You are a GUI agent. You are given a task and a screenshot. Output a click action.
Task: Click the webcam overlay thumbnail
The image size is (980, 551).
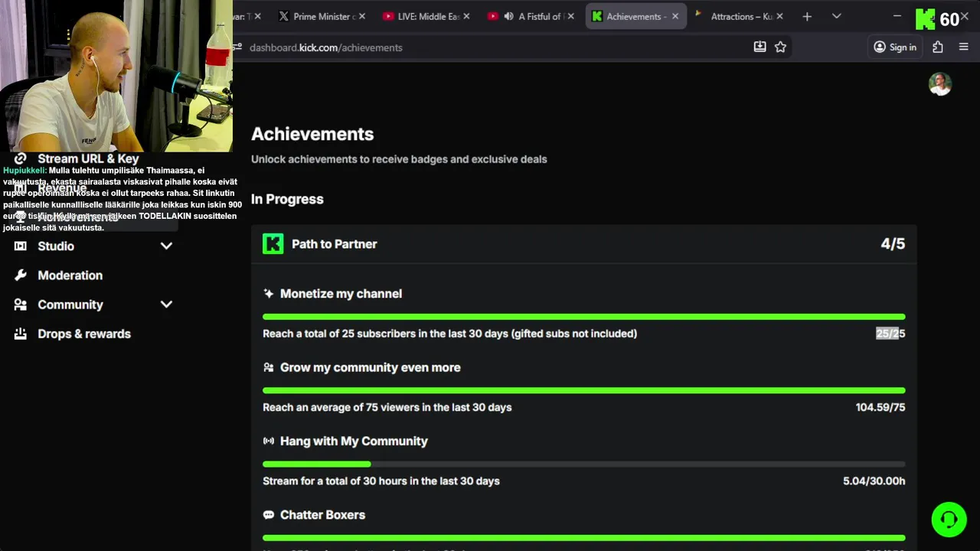coord(116,76)
